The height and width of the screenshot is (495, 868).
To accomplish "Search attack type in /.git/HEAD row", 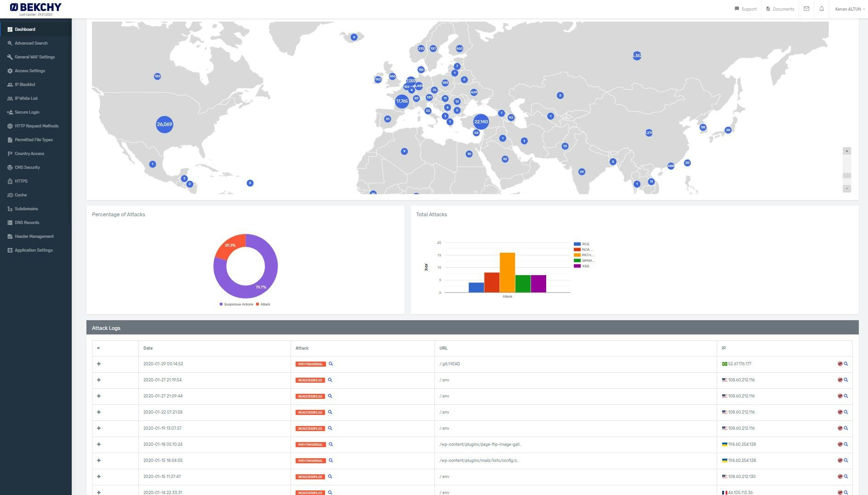I will click(331, 364).
